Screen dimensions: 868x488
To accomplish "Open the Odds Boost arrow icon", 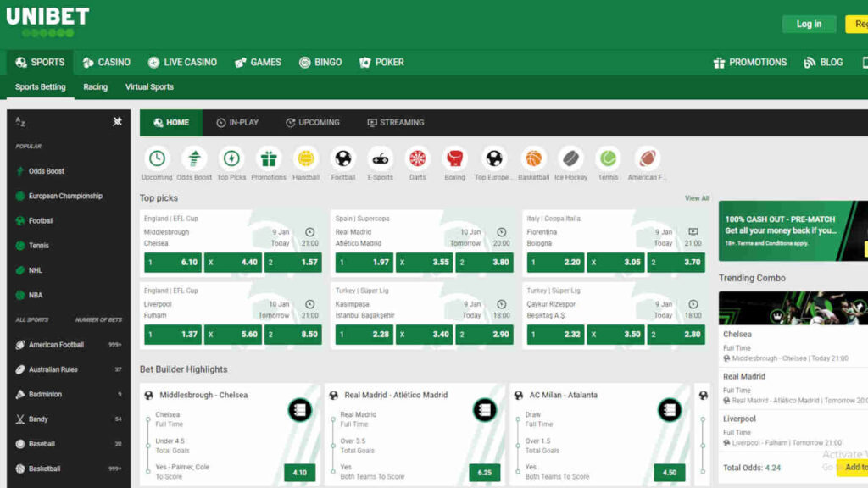I will pyautogui.click(x=194, y=158).
